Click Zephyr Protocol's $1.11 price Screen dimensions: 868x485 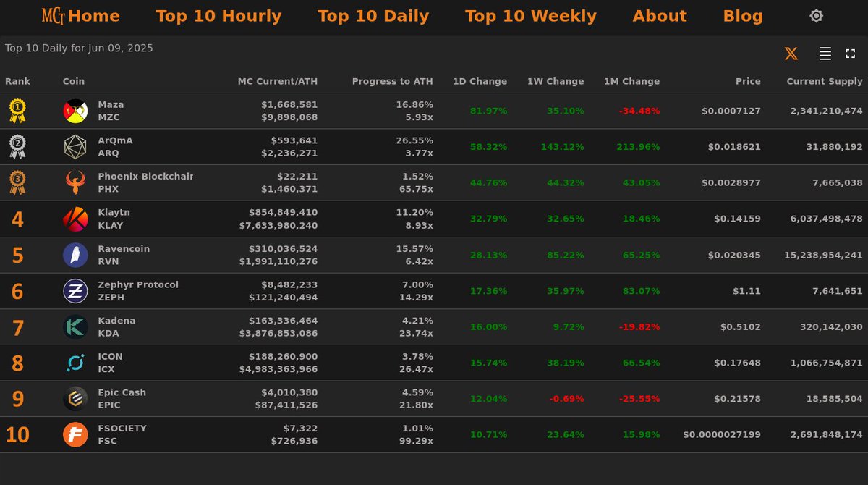coord(746,291)
